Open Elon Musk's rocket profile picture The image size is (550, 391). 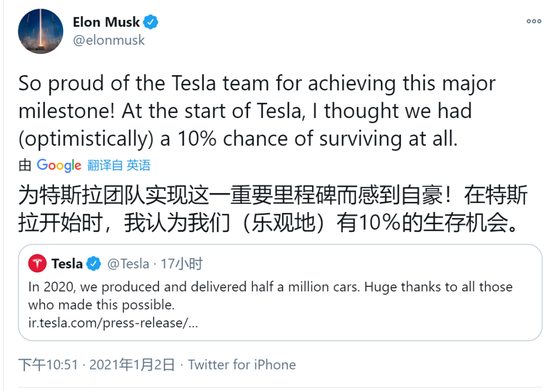(41, 31)
